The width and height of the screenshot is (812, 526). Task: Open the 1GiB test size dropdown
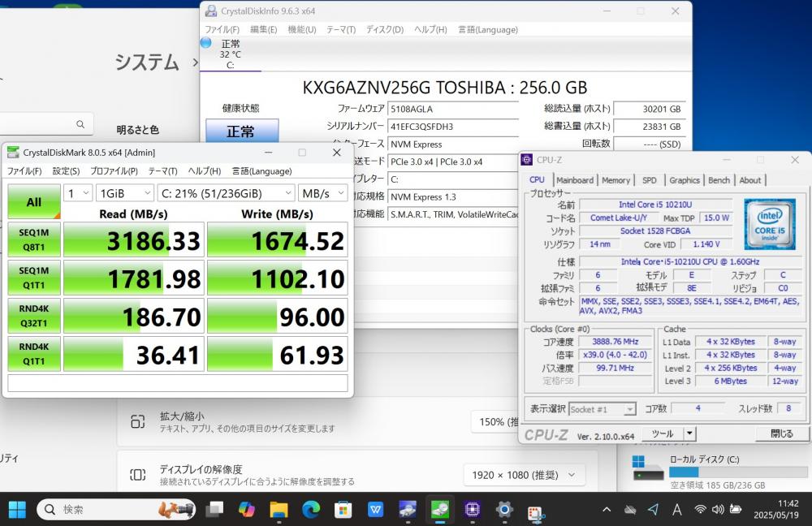tap(125, 193)
